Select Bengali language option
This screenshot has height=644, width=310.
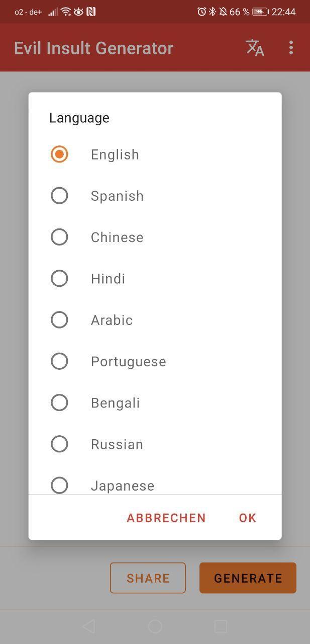59,403
